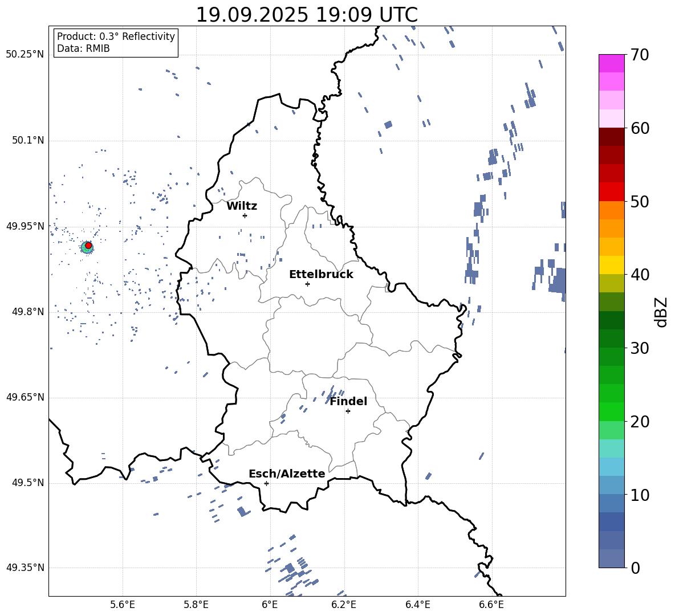Click the 40 tick label on colorbar
This screenshot has width=675, height=616.
pyautogui.click(x=640, y=275)
